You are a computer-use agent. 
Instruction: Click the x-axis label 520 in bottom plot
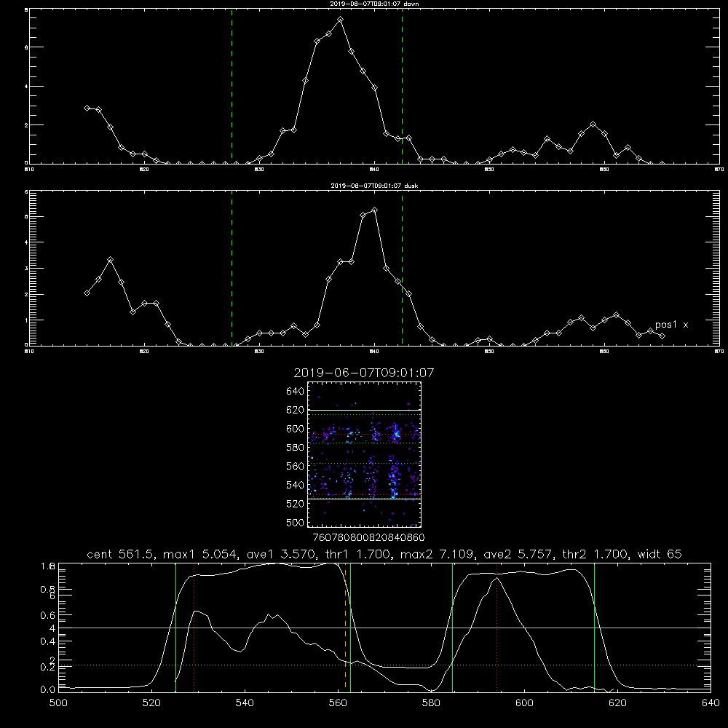coord(151,703)
